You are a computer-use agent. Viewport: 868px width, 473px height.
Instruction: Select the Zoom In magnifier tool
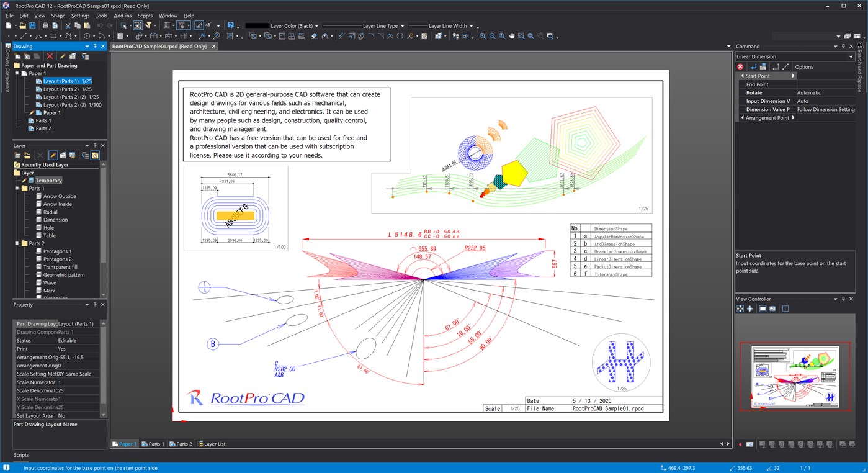pyautogui.click(x=483, y=35)
